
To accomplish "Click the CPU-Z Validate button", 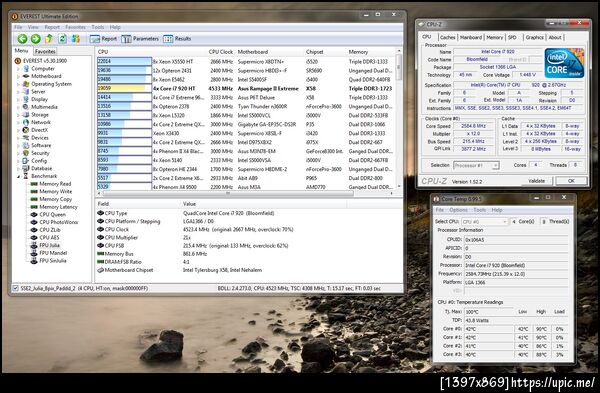I will 536,181.
